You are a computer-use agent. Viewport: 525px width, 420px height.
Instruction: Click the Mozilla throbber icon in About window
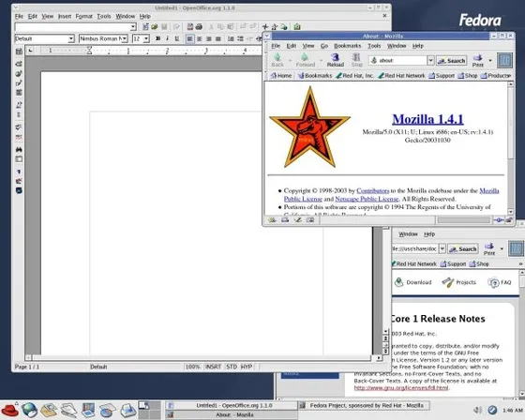point(504,61)
